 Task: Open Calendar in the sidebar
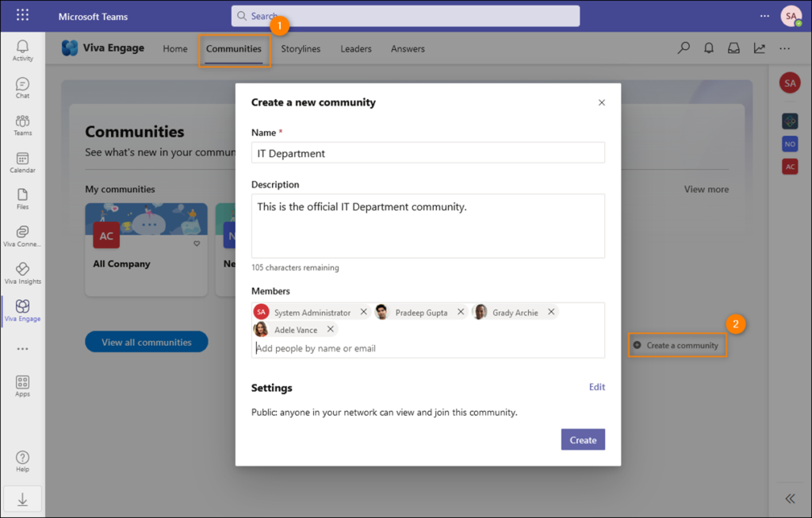click(x=22, y=163)
